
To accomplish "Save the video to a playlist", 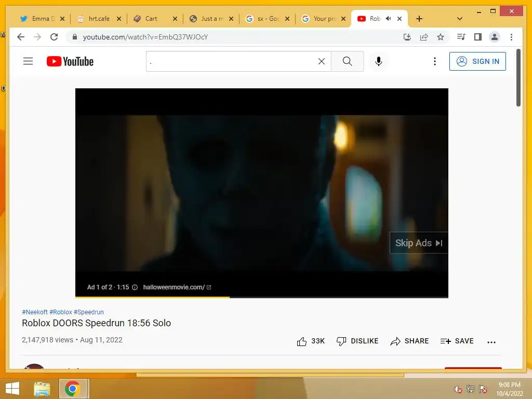I will 457,341.
